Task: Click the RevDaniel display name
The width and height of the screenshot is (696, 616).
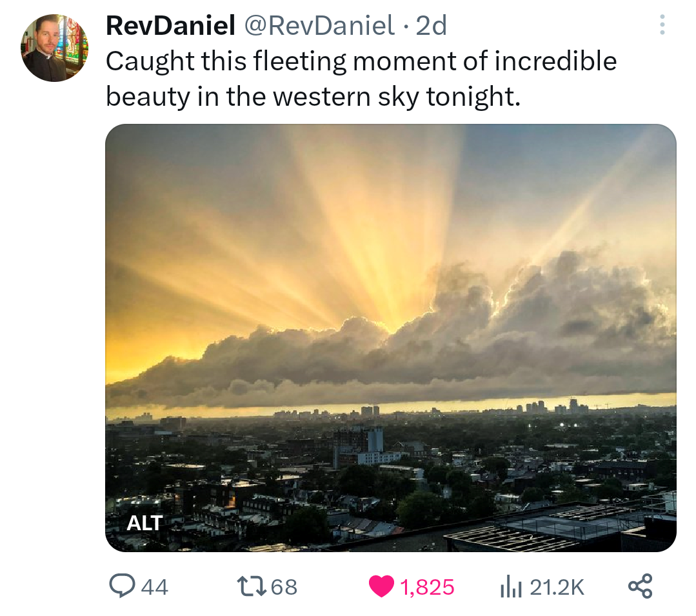Action: (x=170, y=26)
